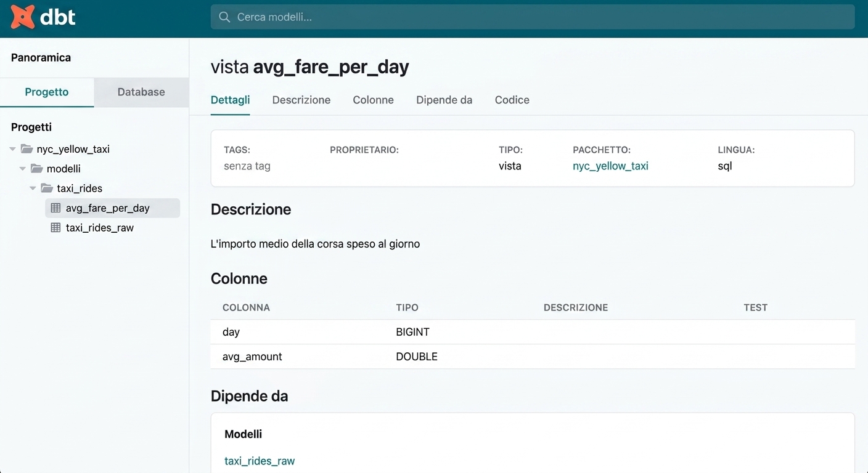Click the BIGINT type cell

click(x=412, y=332)
